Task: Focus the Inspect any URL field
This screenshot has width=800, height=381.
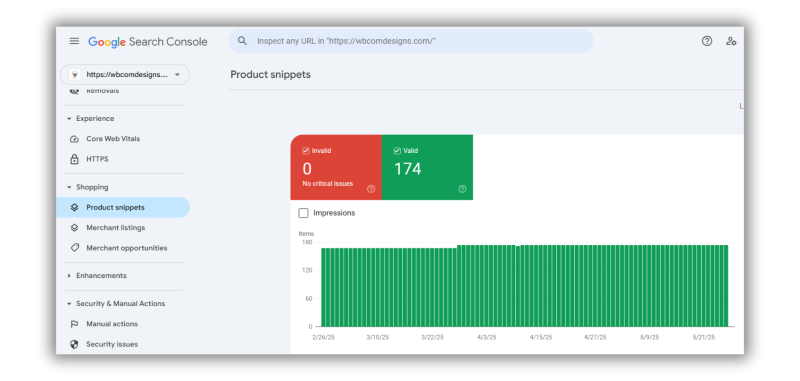Action: coord(411,41)
